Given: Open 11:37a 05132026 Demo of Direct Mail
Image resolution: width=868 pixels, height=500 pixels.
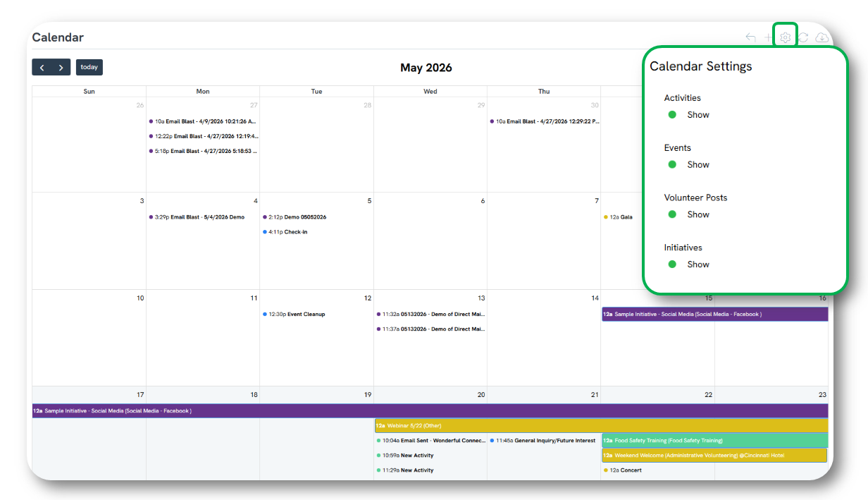Looking at the screenshot, I should coord(430,329).
